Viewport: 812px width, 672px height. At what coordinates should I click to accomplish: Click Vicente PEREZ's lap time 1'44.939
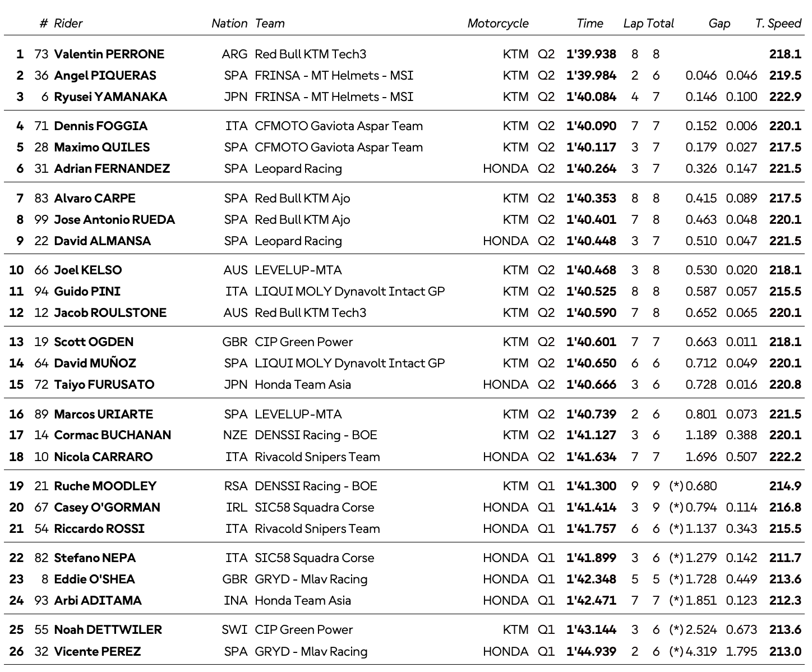[591, 652]
